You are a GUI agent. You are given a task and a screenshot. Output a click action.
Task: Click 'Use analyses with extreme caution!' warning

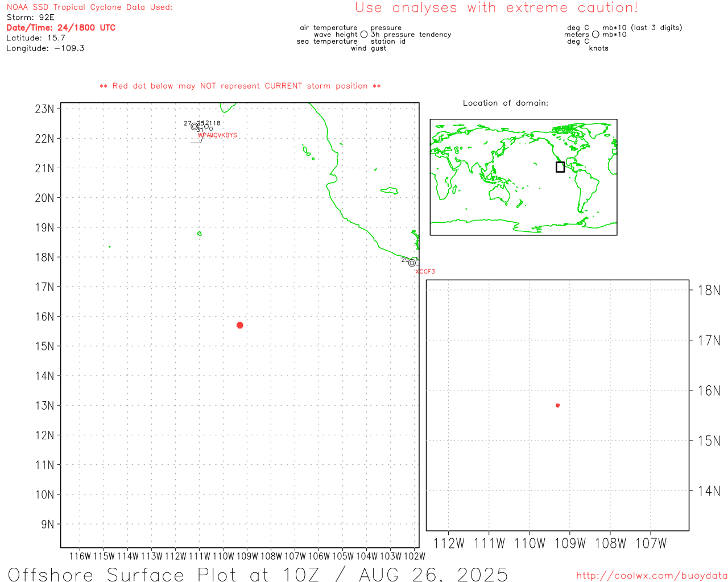[497, 8]
